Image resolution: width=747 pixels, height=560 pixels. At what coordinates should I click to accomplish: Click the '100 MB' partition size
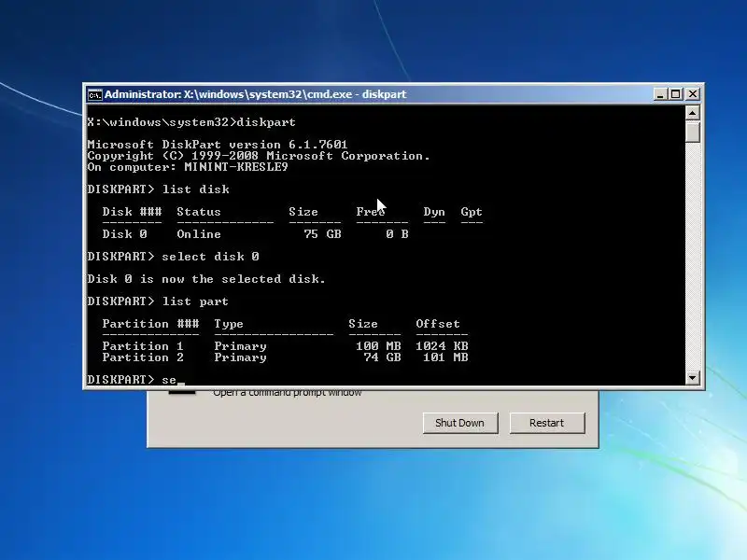[x=378, y=345]
